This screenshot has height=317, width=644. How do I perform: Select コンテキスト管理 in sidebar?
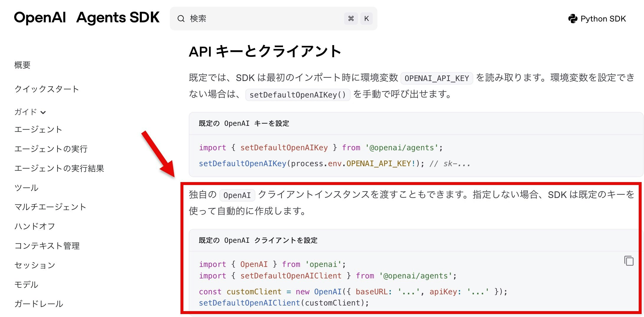tap(47, 246)
